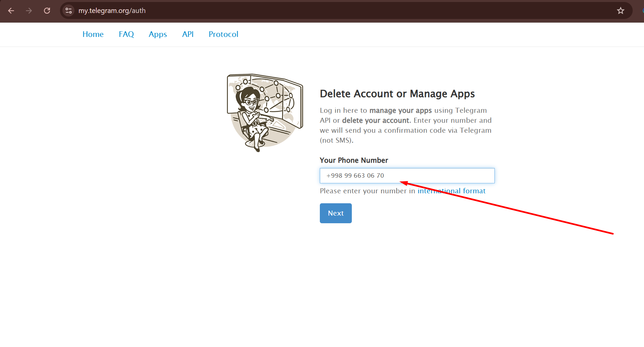Open the Apps navigation link
644x347 pixels.
click(158, 34)
